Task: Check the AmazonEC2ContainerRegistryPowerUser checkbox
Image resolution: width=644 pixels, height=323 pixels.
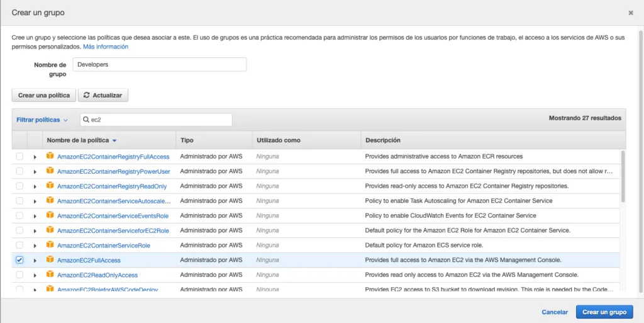Action: point(19,171)
